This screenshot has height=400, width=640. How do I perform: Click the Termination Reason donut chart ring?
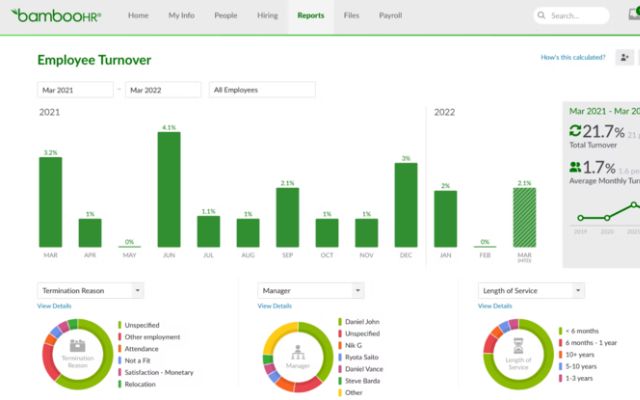pos(107,354)
